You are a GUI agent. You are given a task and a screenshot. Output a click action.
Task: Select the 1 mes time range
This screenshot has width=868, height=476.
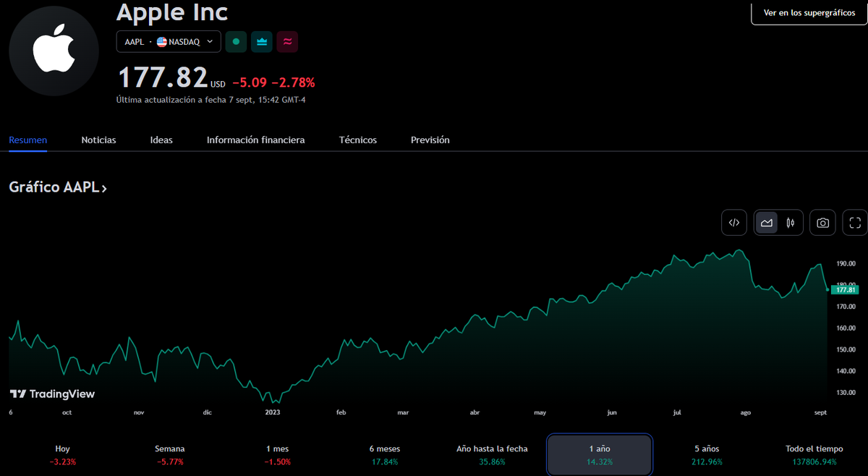click(277, 455)
